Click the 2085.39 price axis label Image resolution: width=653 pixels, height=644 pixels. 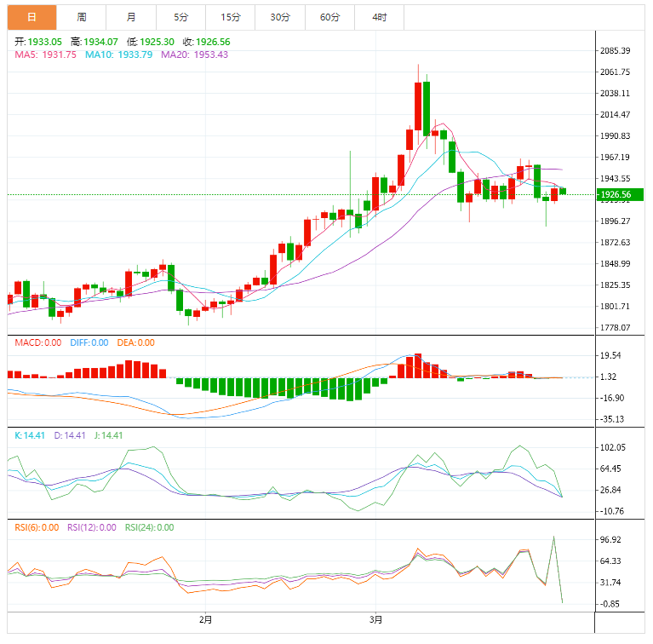[x=615, y=51]
